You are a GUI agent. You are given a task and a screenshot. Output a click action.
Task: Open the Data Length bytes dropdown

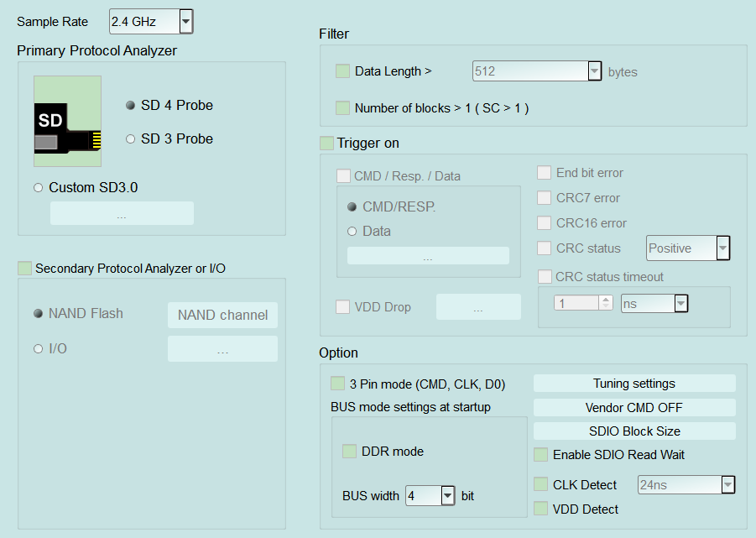coord(595,71)
